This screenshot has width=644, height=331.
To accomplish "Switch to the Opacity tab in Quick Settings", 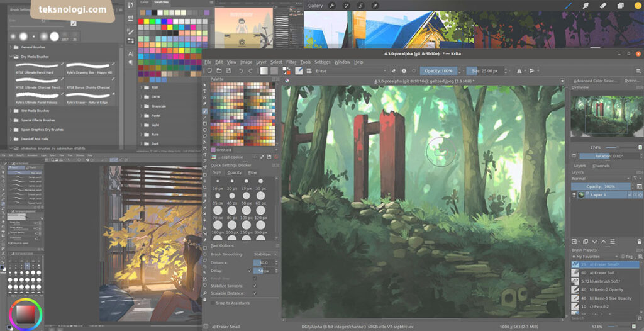I will (x=235, y=172).
